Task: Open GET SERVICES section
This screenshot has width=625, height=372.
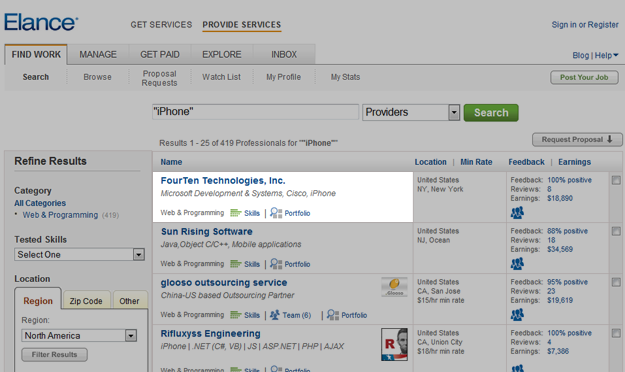Action: click(x=161, y=25)
